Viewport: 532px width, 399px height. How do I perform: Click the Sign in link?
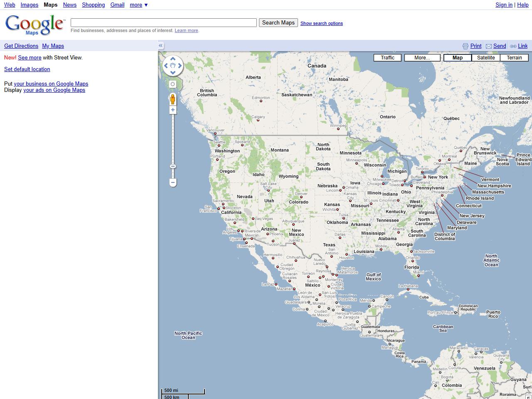pos(504,5)
